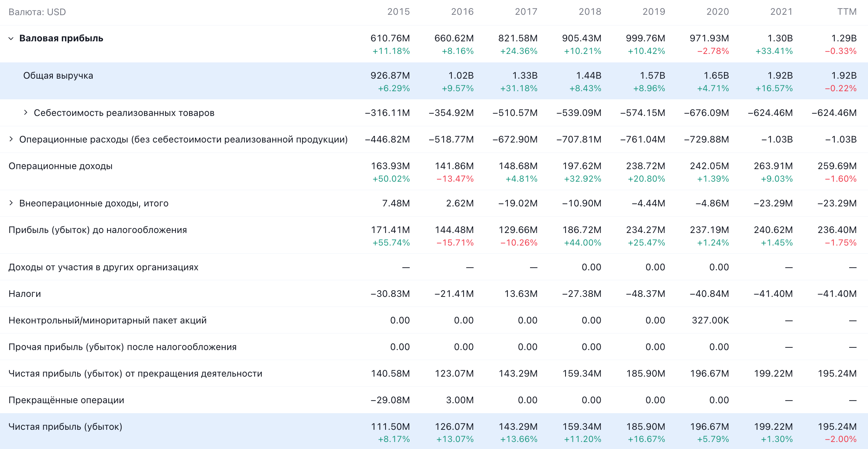Click taxes value 13.63M

point(521,294)
